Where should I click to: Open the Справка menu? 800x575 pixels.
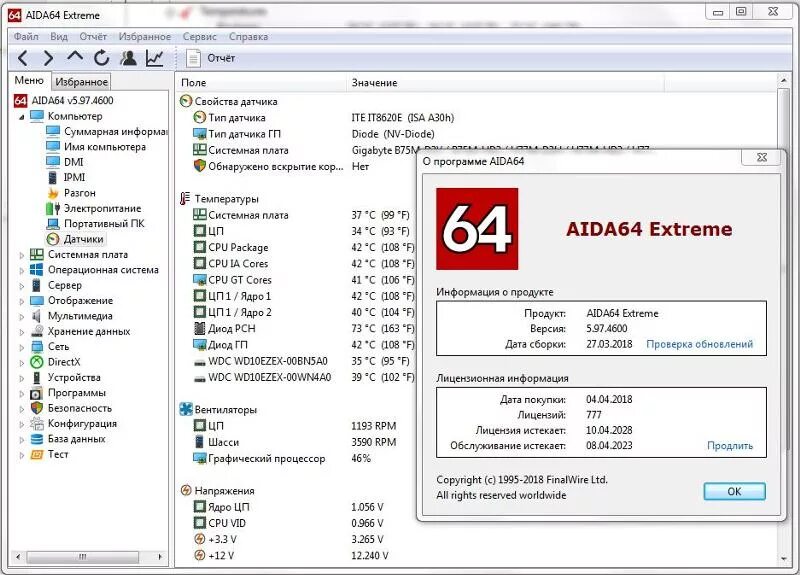click(248, 37)
